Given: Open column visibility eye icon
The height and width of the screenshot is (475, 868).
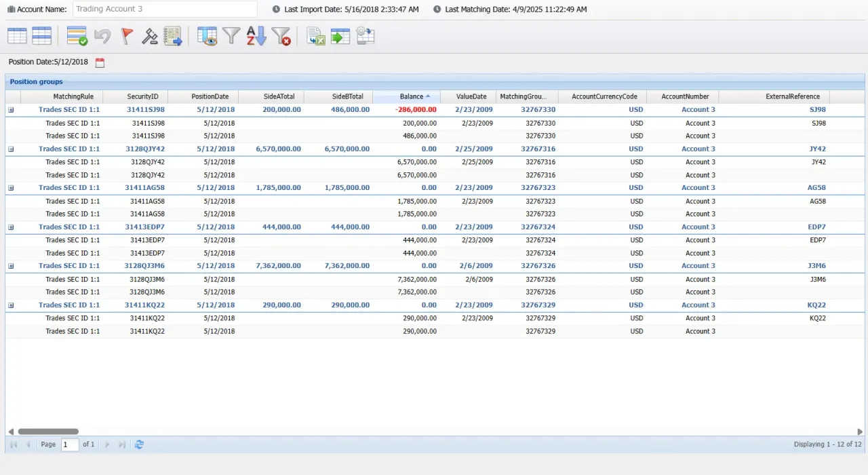Looking at the screenshot, I should coord(207,36).
